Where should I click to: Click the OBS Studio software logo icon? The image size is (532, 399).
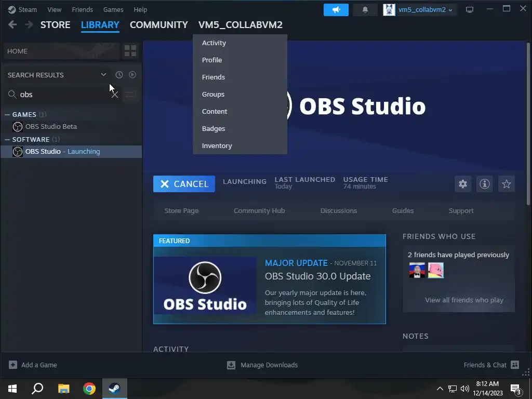click(x=18, y=152)
